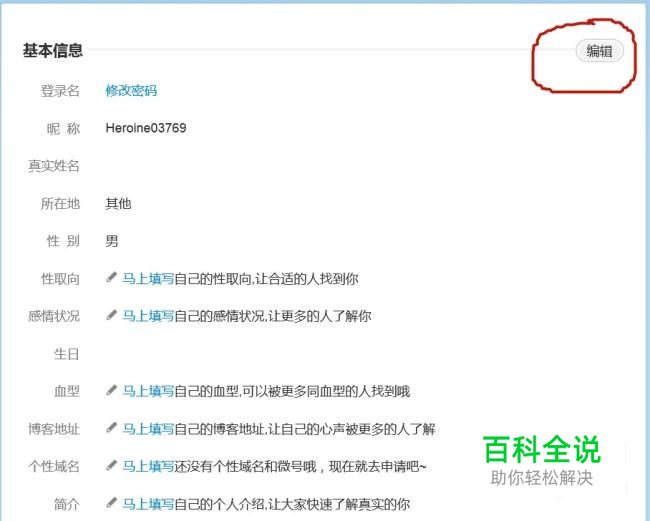Click pencil icon in 性取向 row
This screenshot has width=650, height=521.
click(111, 277)
